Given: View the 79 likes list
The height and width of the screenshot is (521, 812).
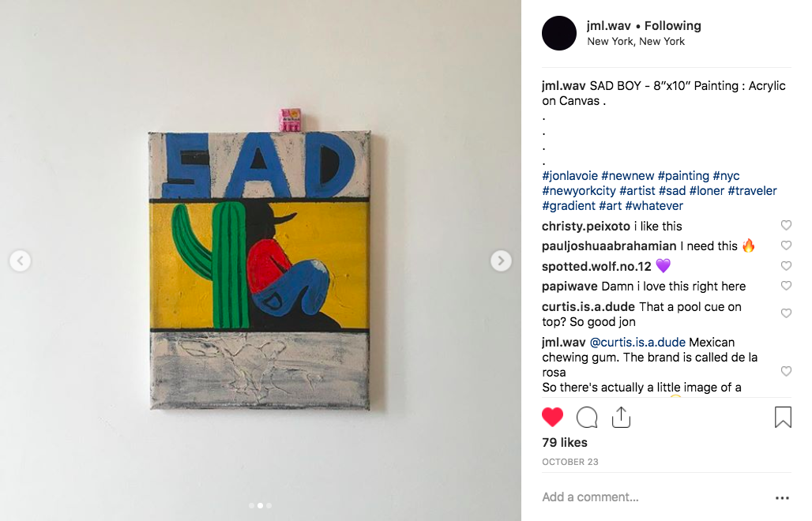Looking at the screenshot, I should coord(565,443).
